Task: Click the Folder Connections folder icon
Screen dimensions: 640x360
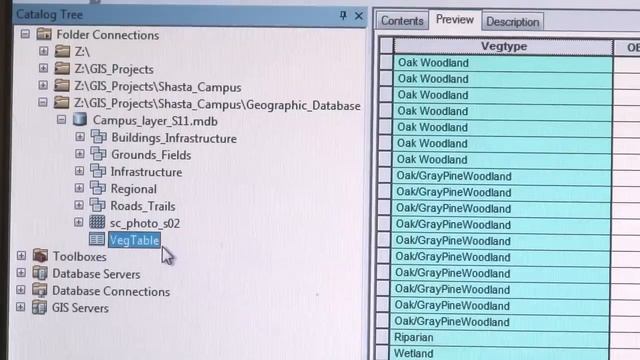Action: (x=44, y=34)
